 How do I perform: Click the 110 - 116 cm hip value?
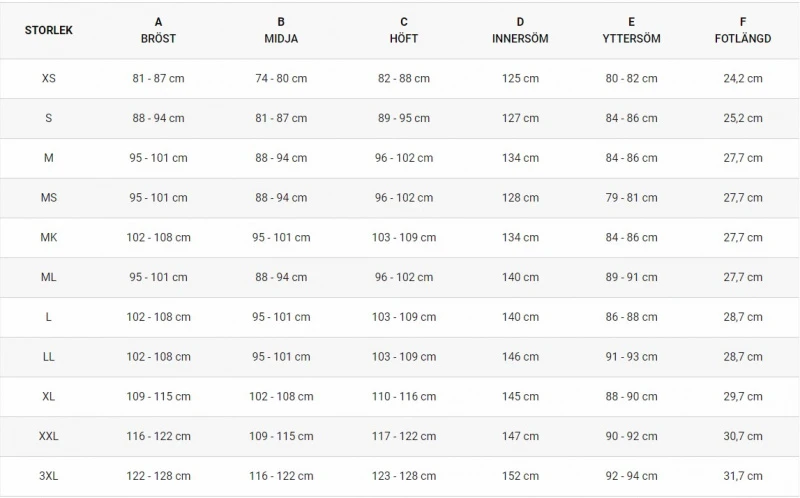(x=404, y=397)
